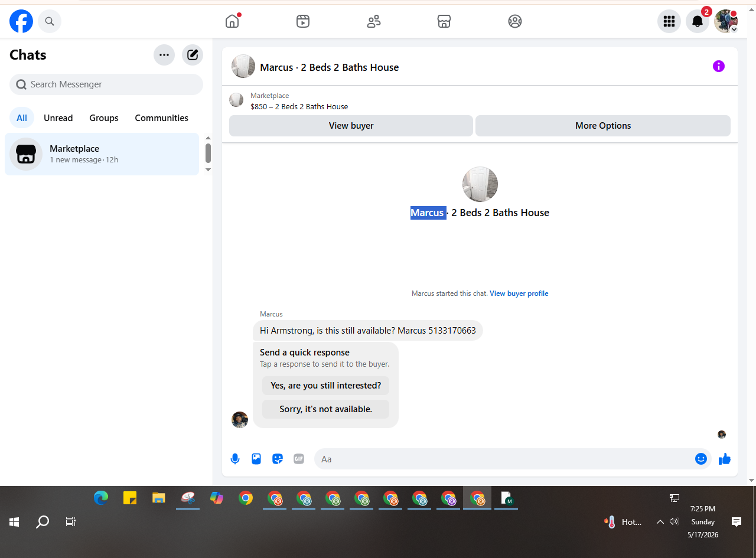Open Windows taskbar search
The image size is (756, 558).
point(43,522)
